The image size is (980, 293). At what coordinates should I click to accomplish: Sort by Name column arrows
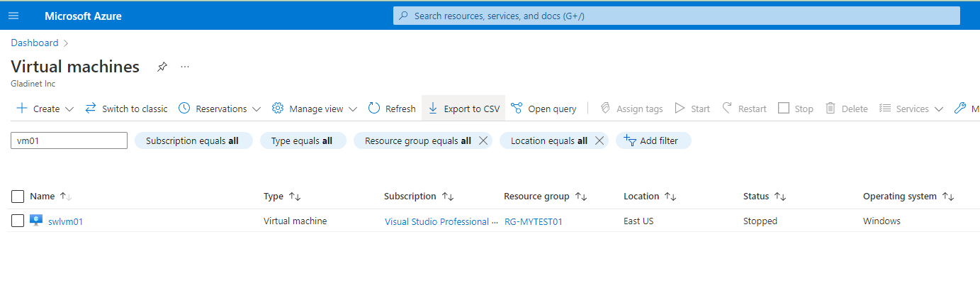(66, 197)
